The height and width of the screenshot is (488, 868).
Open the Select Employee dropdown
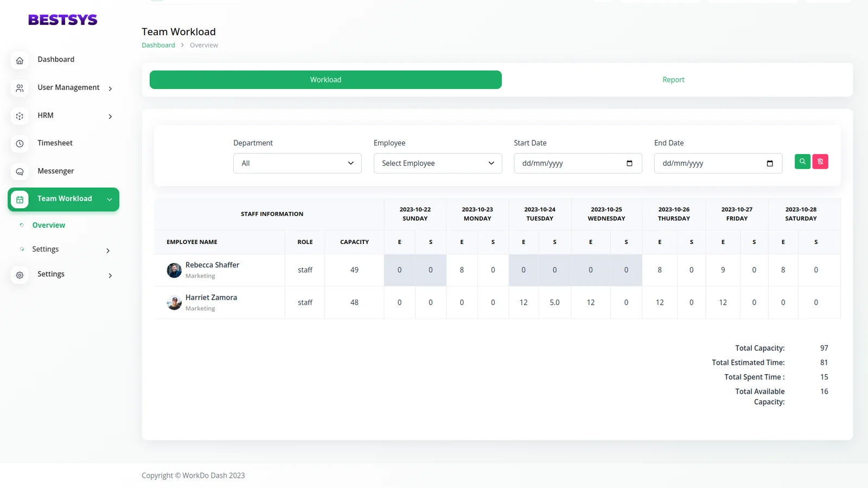(437, 163)
